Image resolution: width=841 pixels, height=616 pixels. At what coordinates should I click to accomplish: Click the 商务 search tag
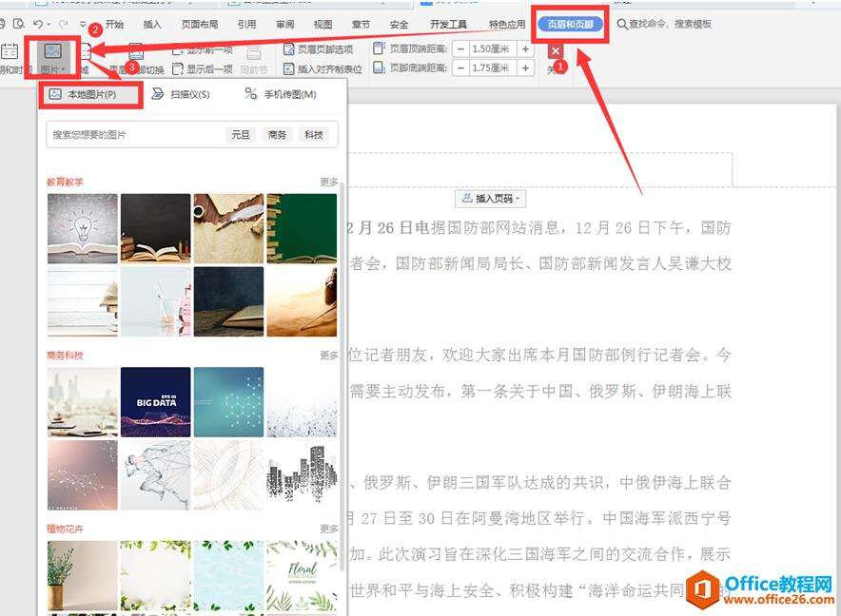pyautogui.click(x=277, y=135)
